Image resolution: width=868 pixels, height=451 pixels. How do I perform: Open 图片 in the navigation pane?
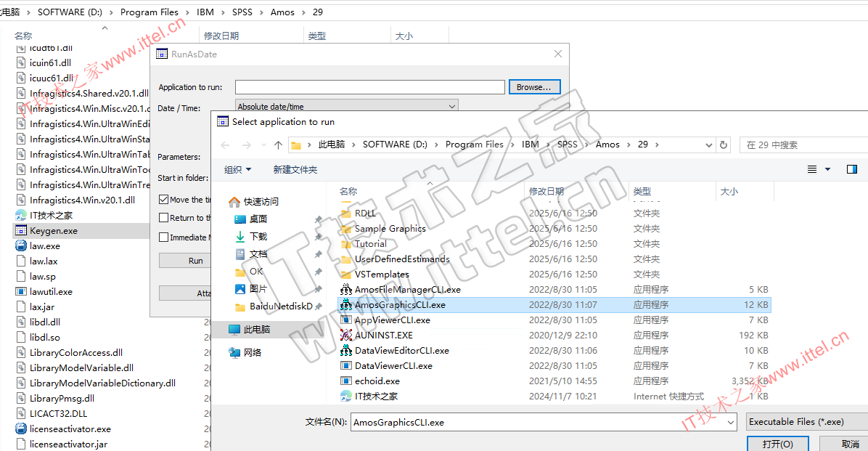(258, 288)
